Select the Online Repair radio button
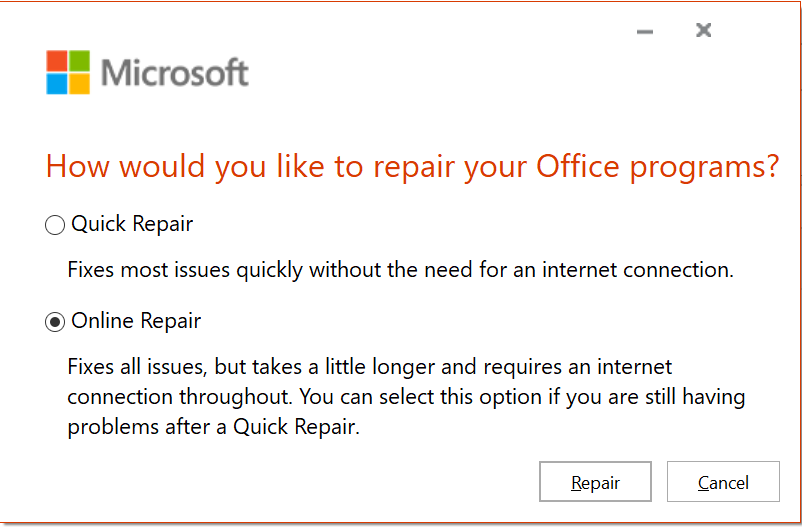Image resolution: width=802 pixels, height=527 pixels. (x=55, y=322)
